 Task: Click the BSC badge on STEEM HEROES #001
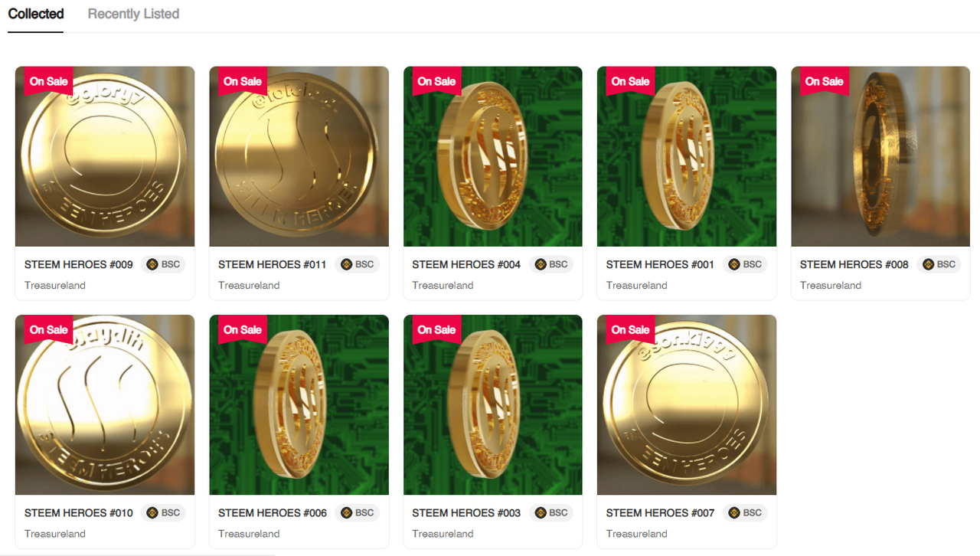pyautogui.click(x=745, y=264)
